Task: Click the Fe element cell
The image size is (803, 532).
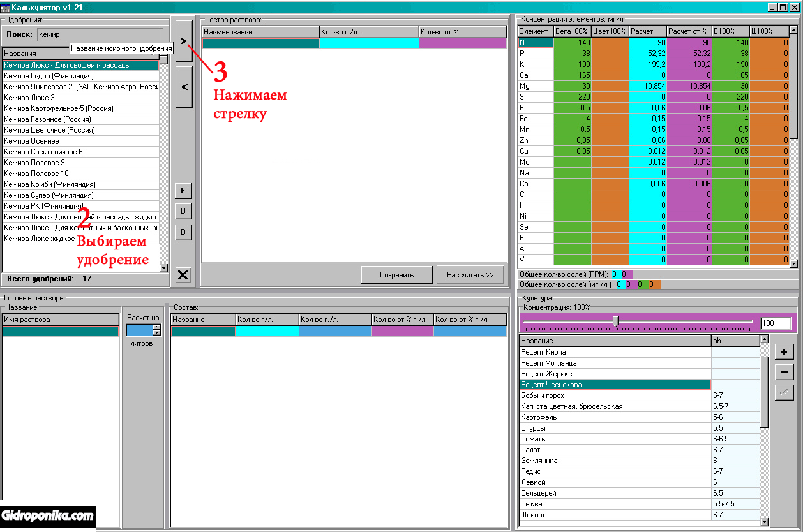Action: 536,119
